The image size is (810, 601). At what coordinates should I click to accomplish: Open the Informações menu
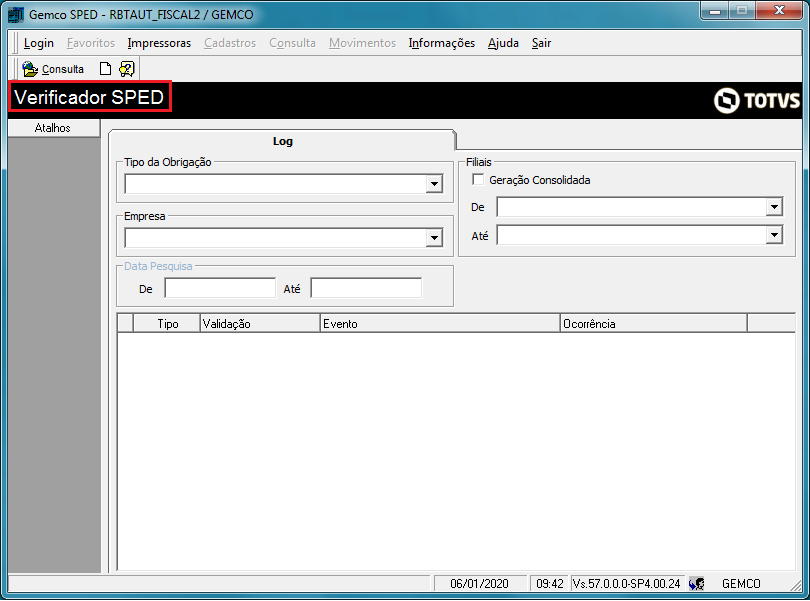pyautogui.click(x=442, y=43)
